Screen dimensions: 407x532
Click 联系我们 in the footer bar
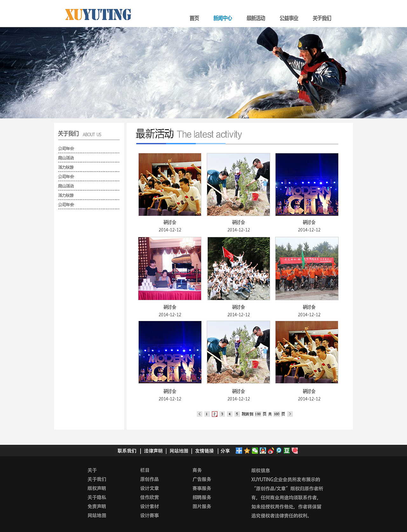click(127, 451)
